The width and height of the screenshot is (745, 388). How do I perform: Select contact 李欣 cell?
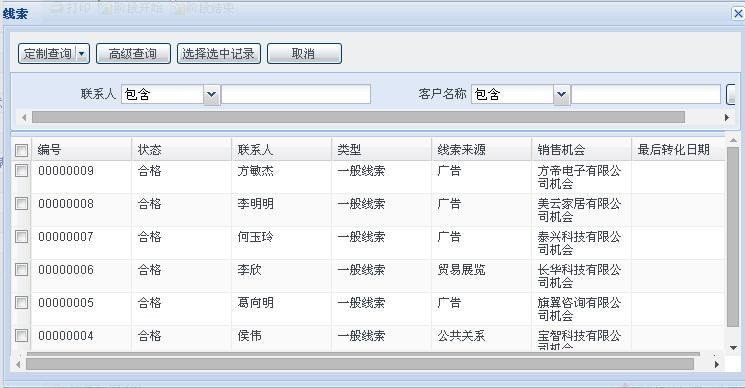point(281,276)
